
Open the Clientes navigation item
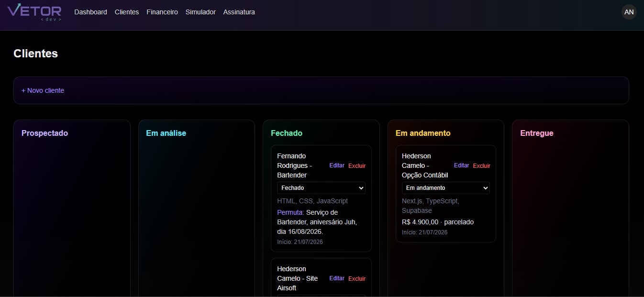[x=127, y=12]
